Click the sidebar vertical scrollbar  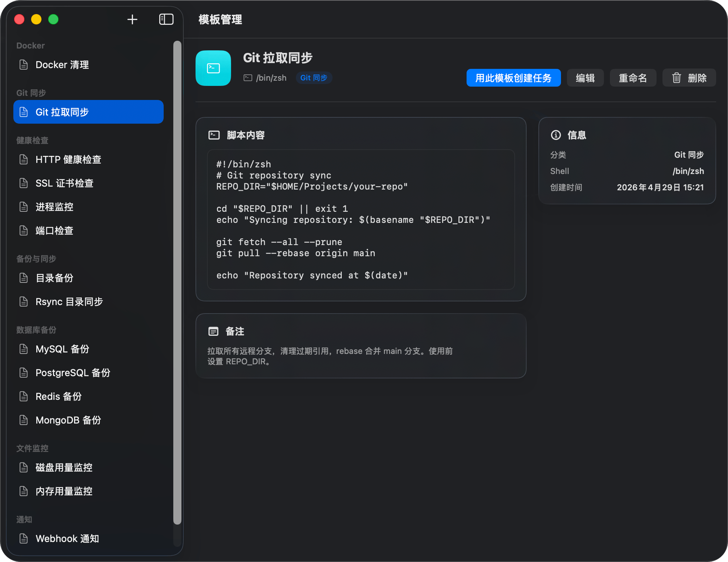(x=177, y=282)
